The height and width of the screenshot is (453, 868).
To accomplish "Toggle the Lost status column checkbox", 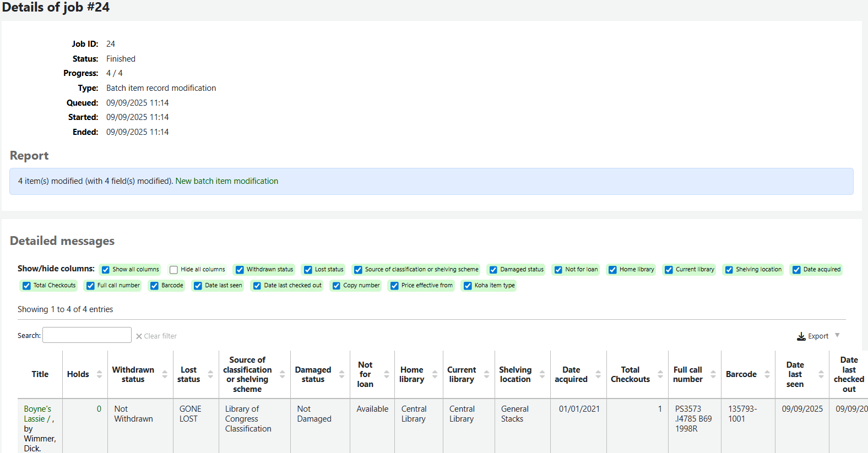I will pos(308,270).
